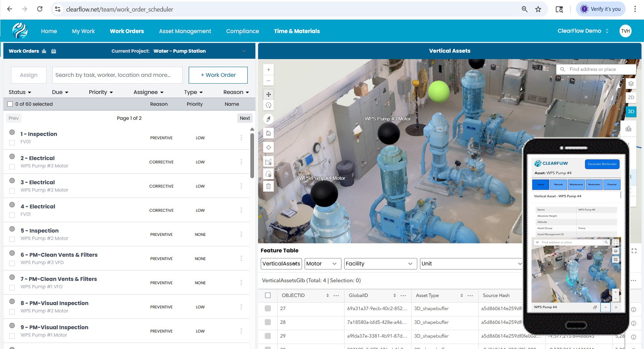This screenshot has width=644, height=349.
Task: Click the + Work Order button
Action: [x=218, y=75]
